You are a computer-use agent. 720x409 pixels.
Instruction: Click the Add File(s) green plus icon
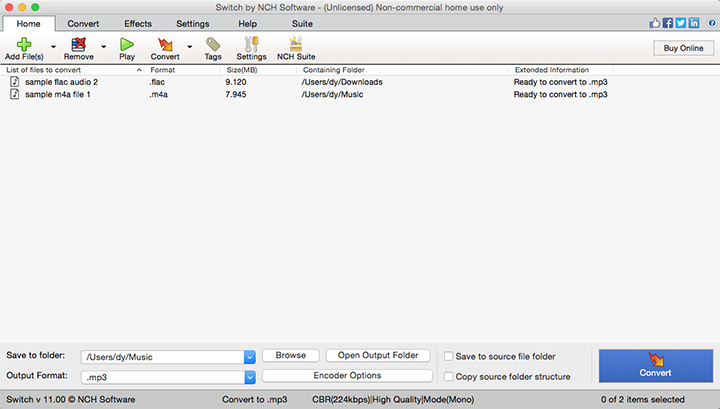point(24,44)
